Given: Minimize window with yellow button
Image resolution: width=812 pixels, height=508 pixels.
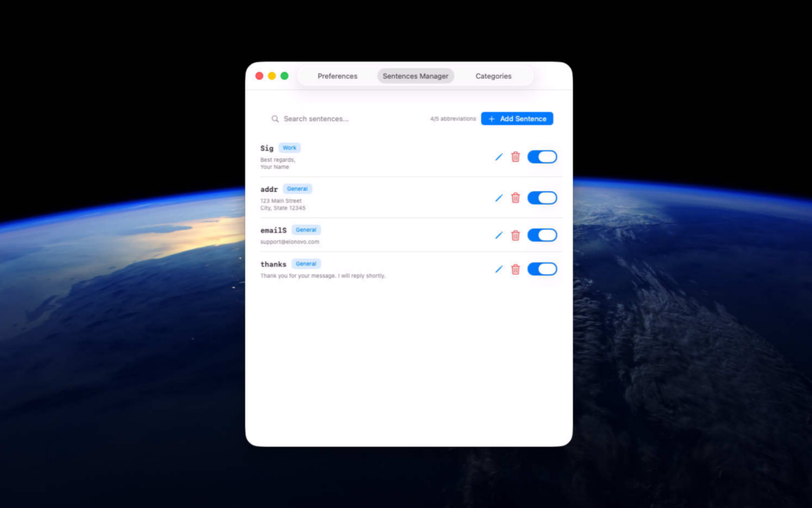Looking at the screenshot, I should point(272,76).
